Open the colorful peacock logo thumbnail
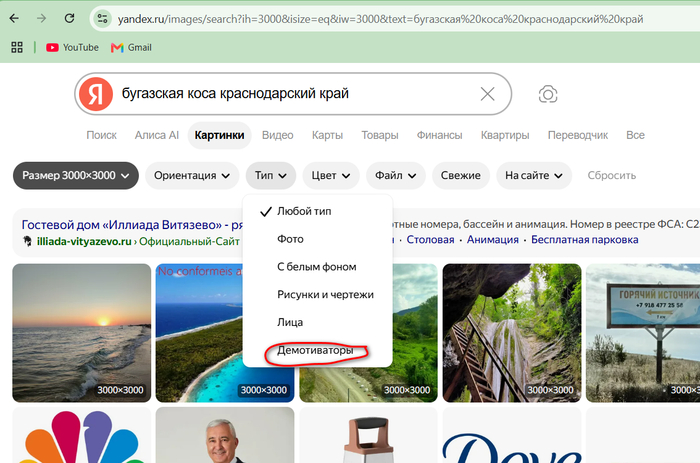 pos(82,435)
